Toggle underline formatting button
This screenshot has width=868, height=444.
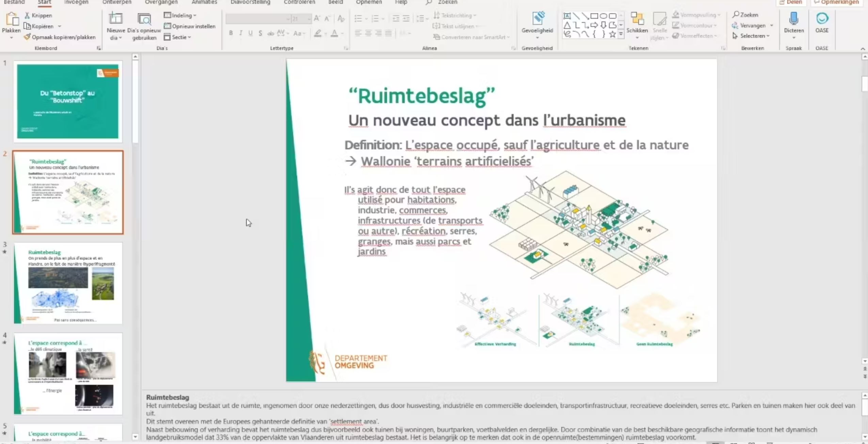(x=251, y=33)
